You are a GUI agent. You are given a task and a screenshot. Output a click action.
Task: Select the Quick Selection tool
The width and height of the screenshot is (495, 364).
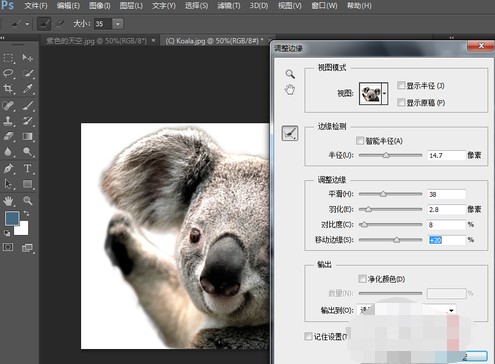tap(28, 73)
